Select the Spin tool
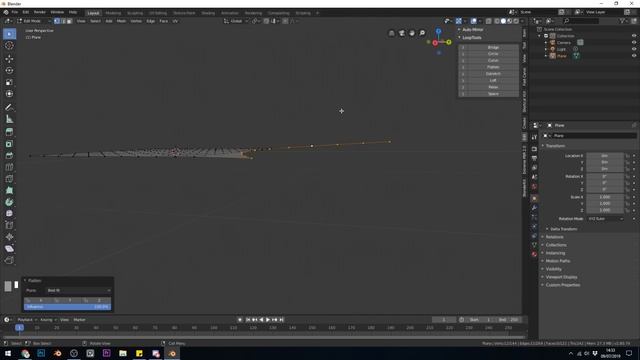Viewport: 640px width, 360px height. click(x=9, y=202)
